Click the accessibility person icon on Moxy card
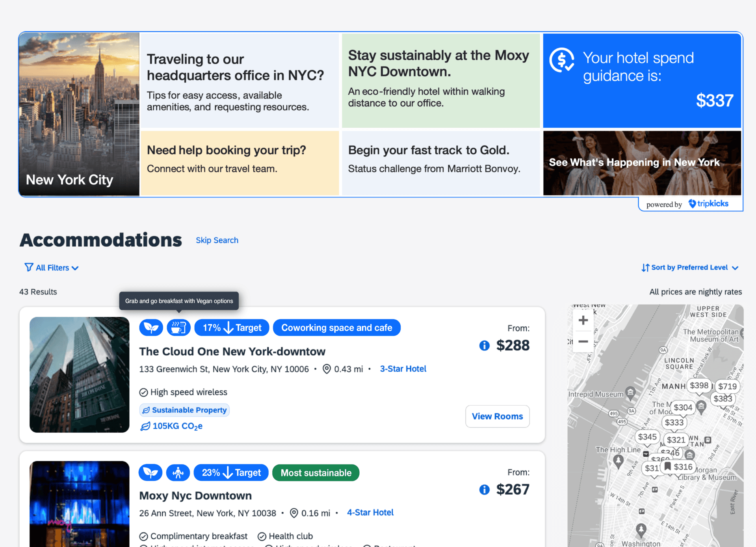756x547 pixels. (x=178, y=473)
